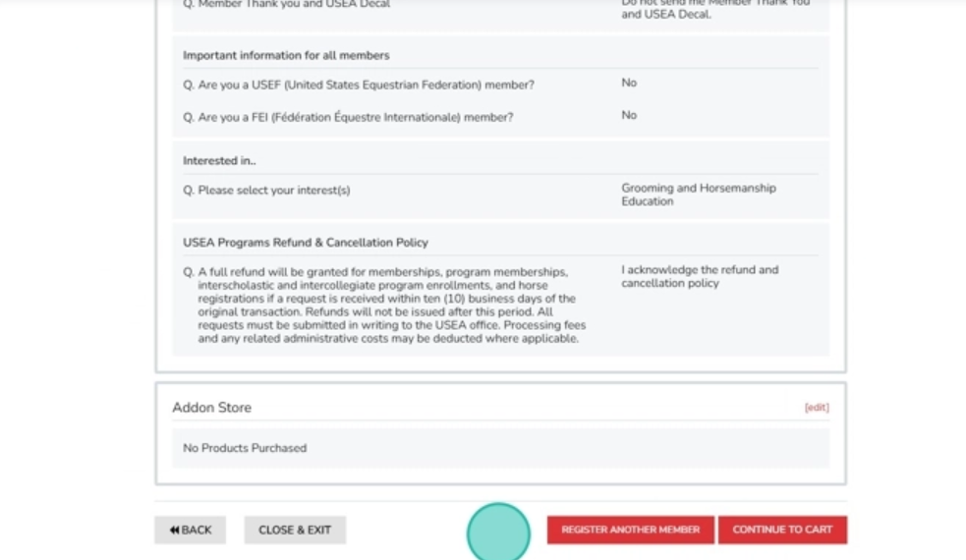Click the USEA Programs Refund & Cancellation Policy heading

(x=305, y=243)
